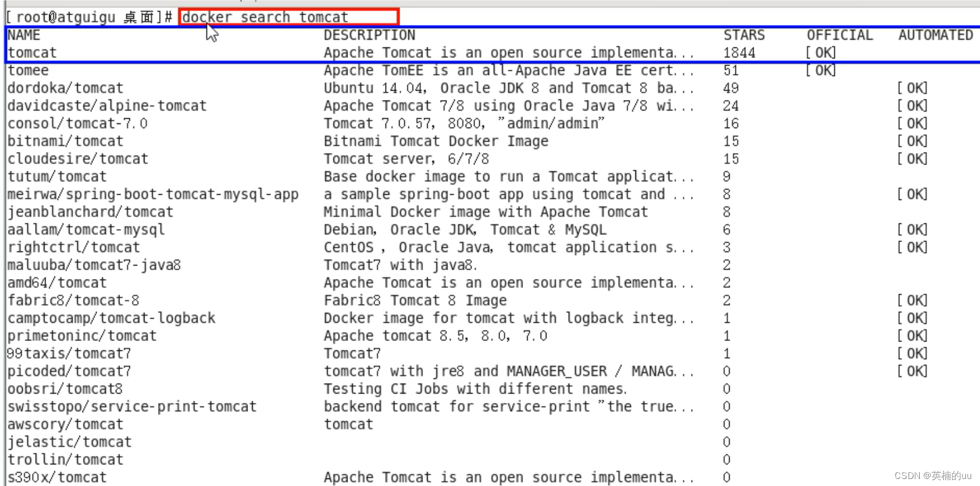Select the AUTOMATED column header

[x=936, y=35]
